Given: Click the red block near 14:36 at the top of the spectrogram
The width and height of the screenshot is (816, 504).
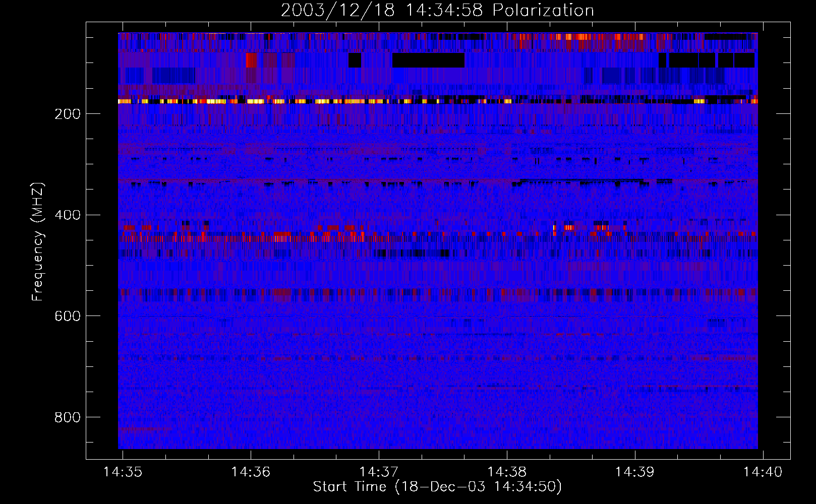Looking at the screenshot, I should tap(252, 60).
